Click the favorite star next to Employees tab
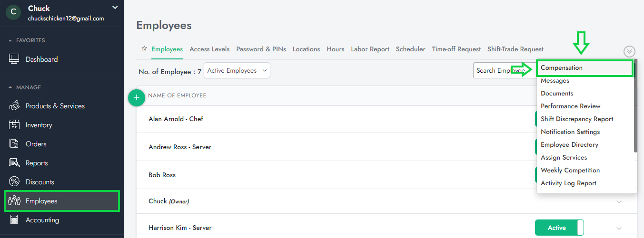The height and width of the screenshot is (238, 644). (144, 49)
